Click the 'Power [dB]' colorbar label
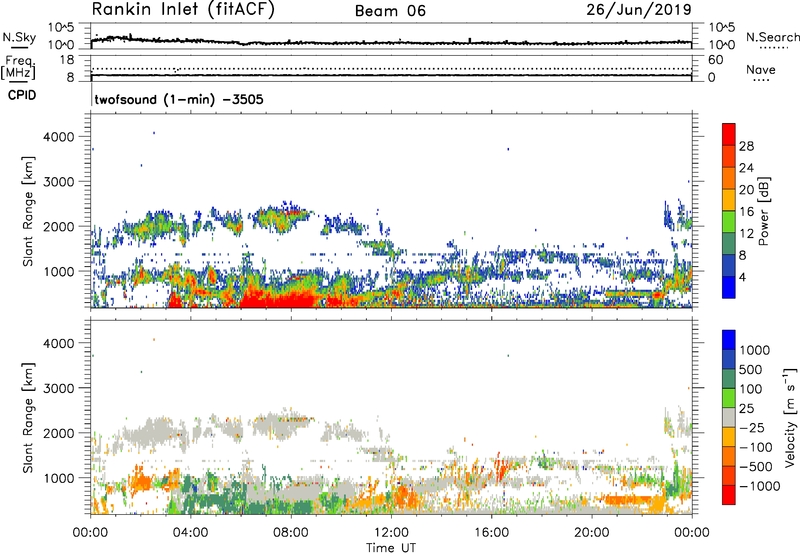Image resolution: width=800 pixels, height=554 pixels. 764,211
